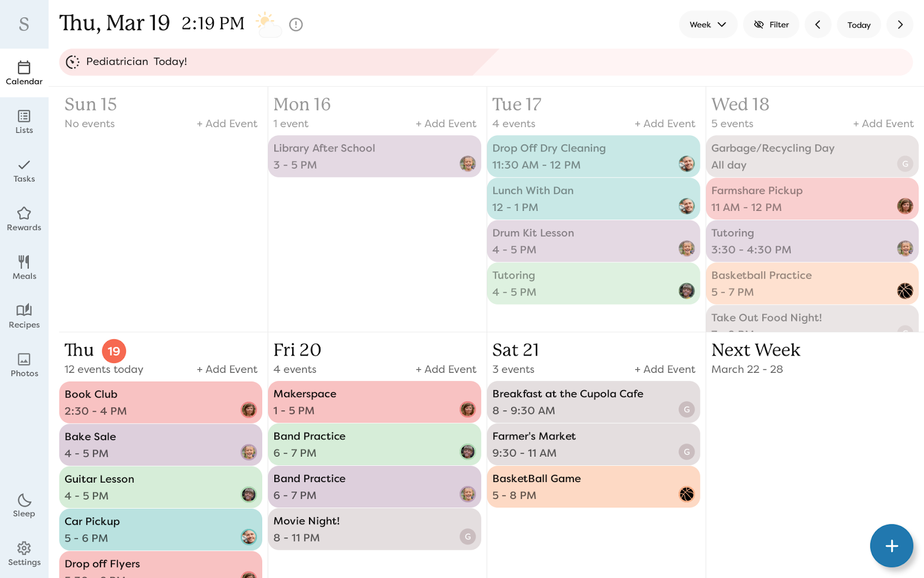The image size is (924, 578).
Task: Go to previous week with left chevron
Action: [x=818, y=24]
